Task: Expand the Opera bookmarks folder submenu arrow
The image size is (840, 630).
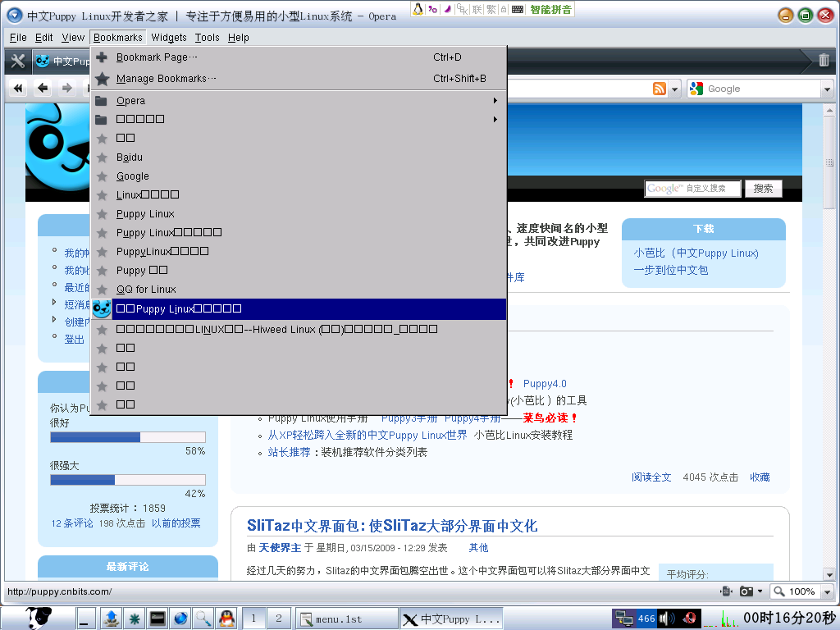Action: point(495,101)
